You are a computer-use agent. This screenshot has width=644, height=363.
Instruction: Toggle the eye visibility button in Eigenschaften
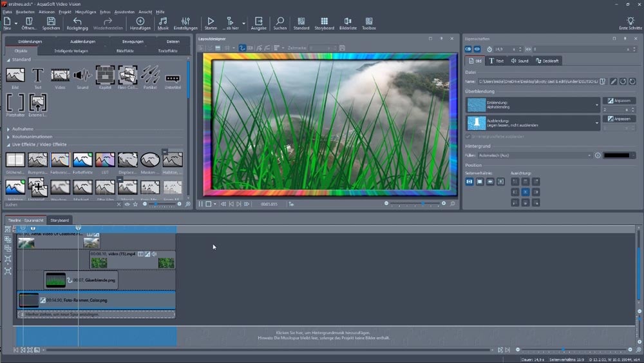tap(477, 49)
